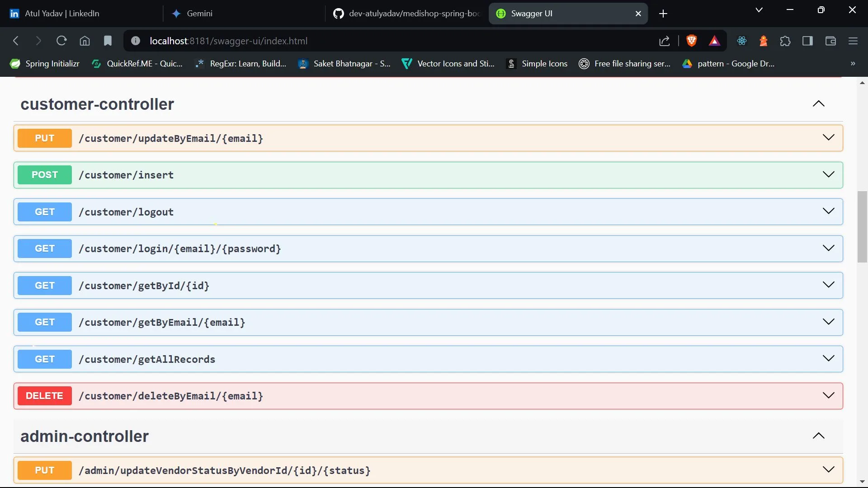Switch to medishop-spring-boot GitHub tab
The width and height of the screenshot is (868, 488).
click(x=407, y=14)
